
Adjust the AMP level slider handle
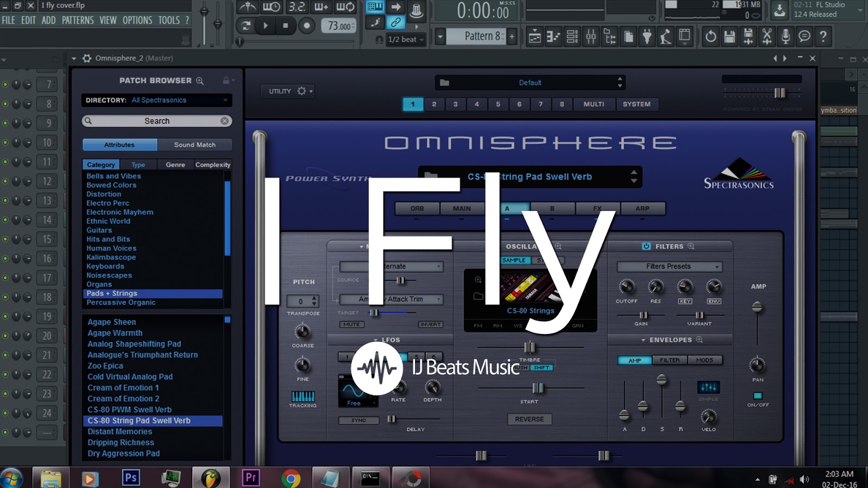[x=757, y=307]
